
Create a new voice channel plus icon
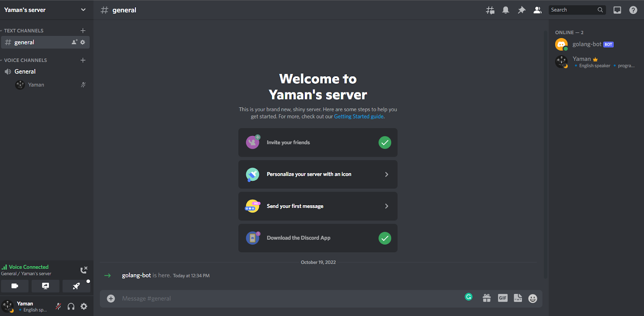(x=83, y=60)
